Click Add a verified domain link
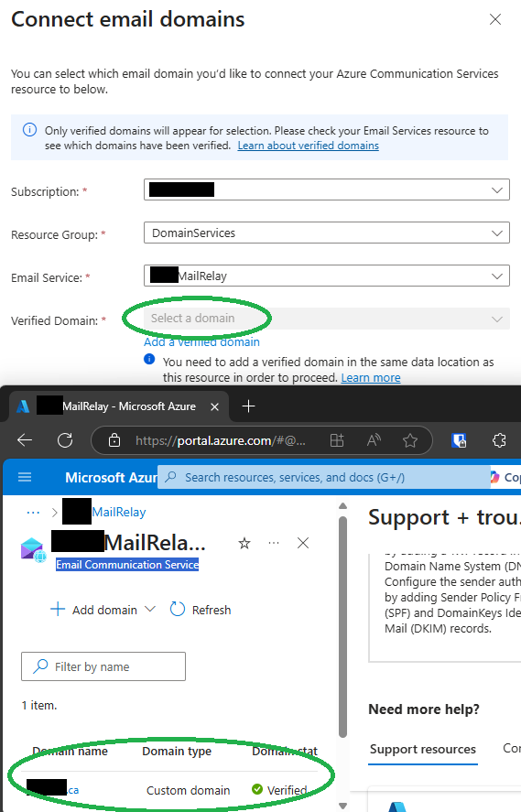Screen dimensions: 521x812 tap(202, 342)
